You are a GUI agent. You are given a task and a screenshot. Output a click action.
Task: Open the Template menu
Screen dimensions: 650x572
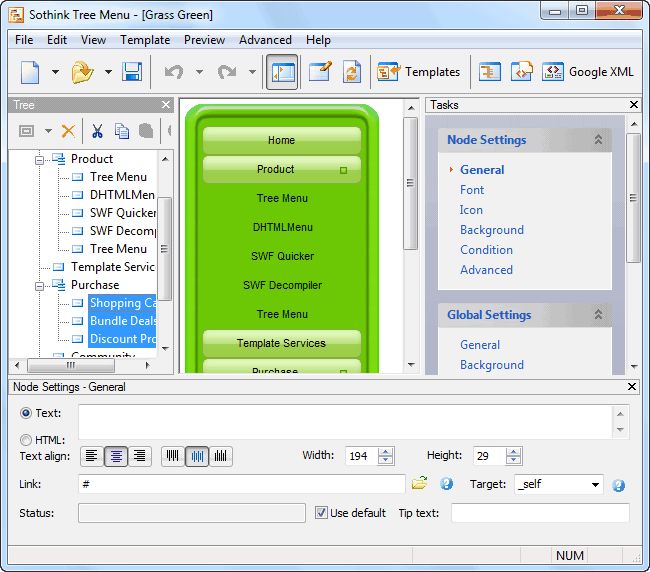[145, 40]
